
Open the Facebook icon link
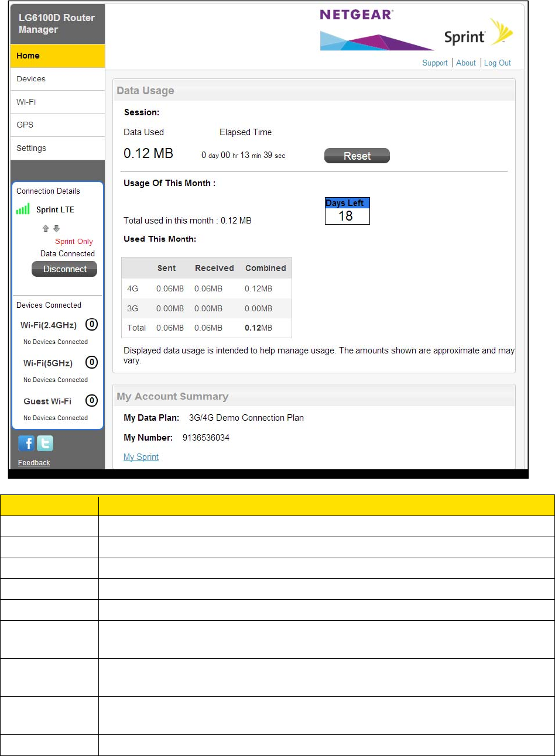(x=26, y=444)
